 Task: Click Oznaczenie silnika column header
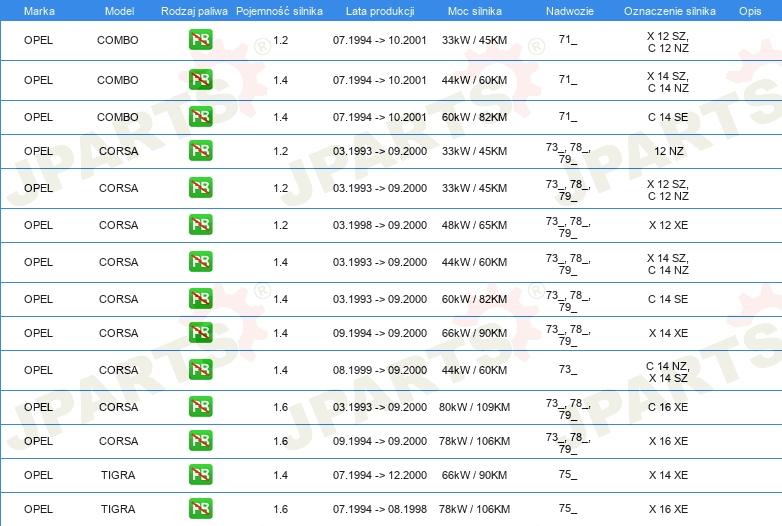coord(669,11)
